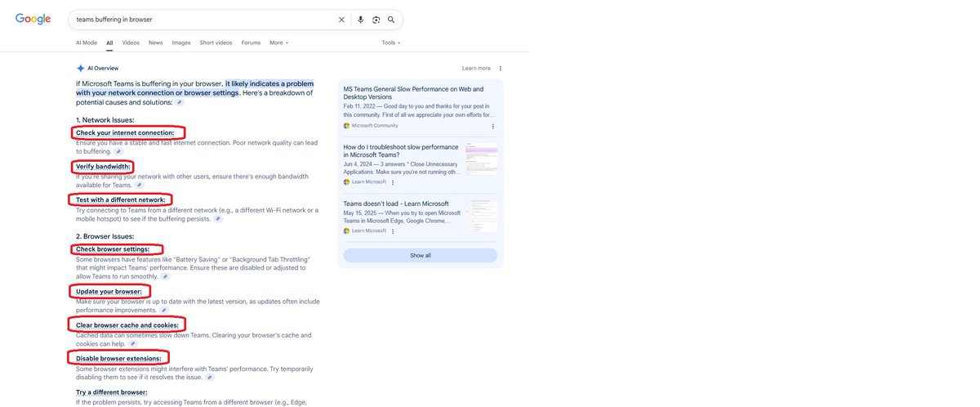This screenshot has height=407, width=980.
Task: Select the All results tab
Action: click(x=109, y=42)
